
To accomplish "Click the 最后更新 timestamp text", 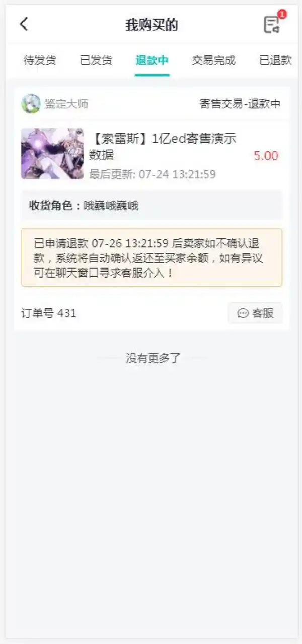I will [153, 174].
